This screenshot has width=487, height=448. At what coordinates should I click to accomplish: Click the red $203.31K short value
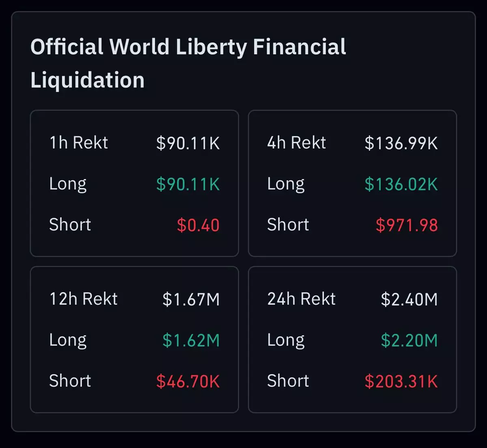(x=401, y=381)
